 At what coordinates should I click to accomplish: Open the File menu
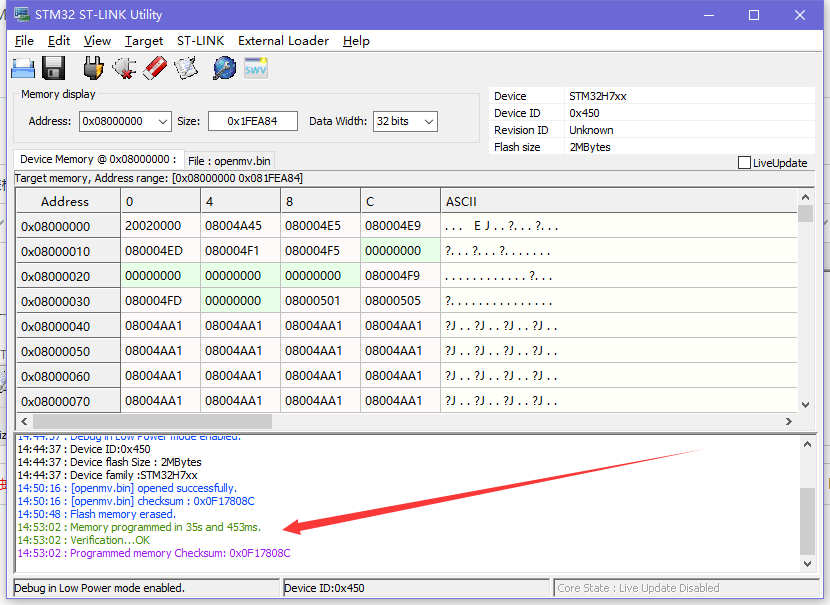click(24, 41)
